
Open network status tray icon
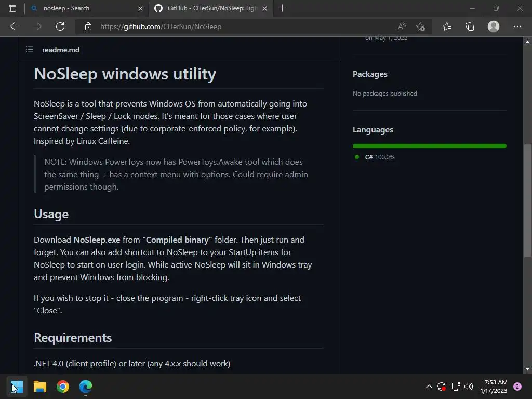pyautogui.click(x=456, y=387)
